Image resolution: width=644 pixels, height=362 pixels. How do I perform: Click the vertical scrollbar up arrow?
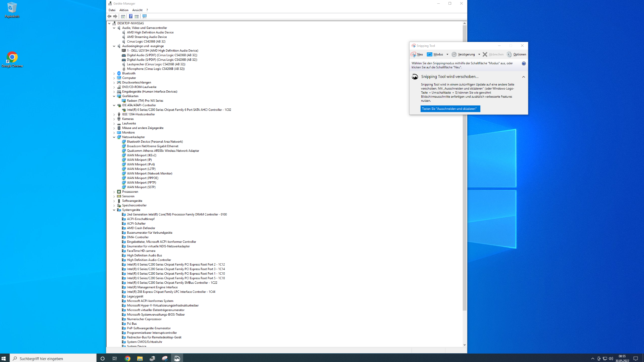(465, 24)
